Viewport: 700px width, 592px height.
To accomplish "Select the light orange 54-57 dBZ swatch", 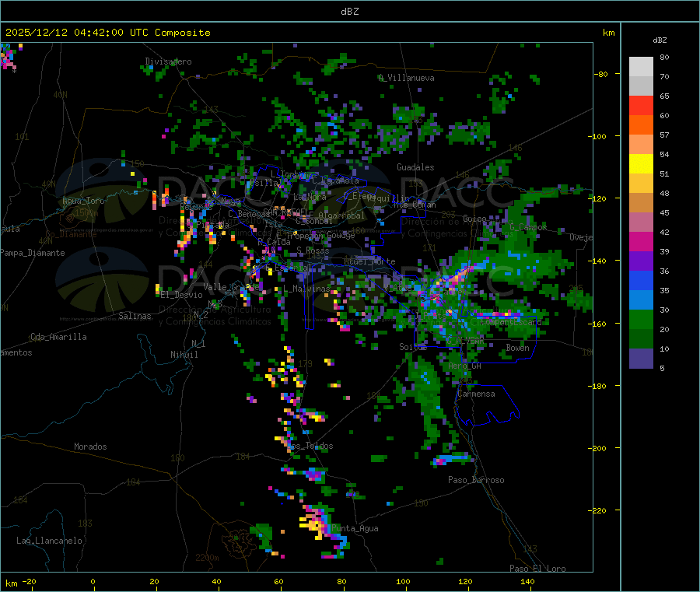I will pos(641,144).
